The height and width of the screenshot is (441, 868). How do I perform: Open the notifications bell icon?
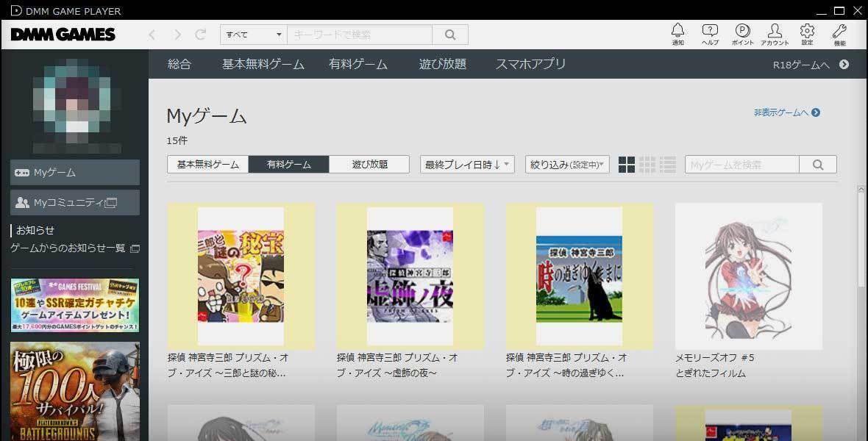pos(677,34)
